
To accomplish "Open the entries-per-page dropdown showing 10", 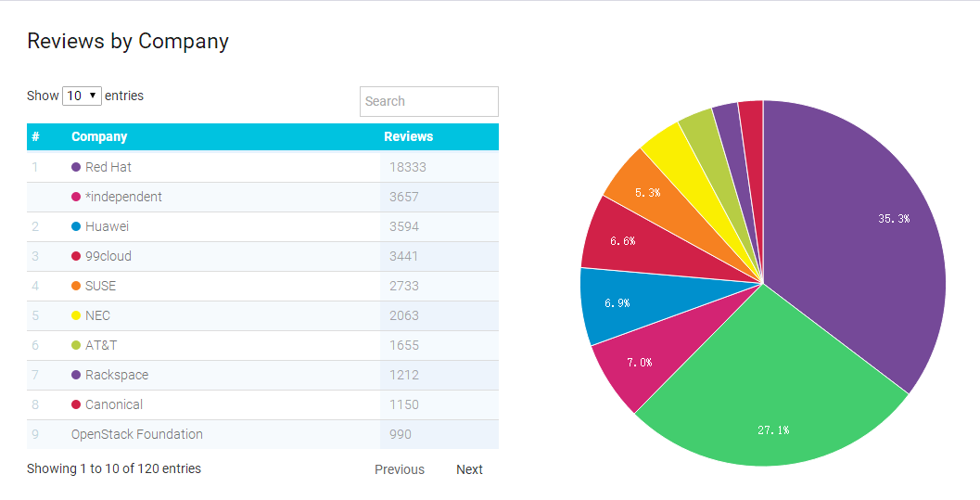I will 82,96.
